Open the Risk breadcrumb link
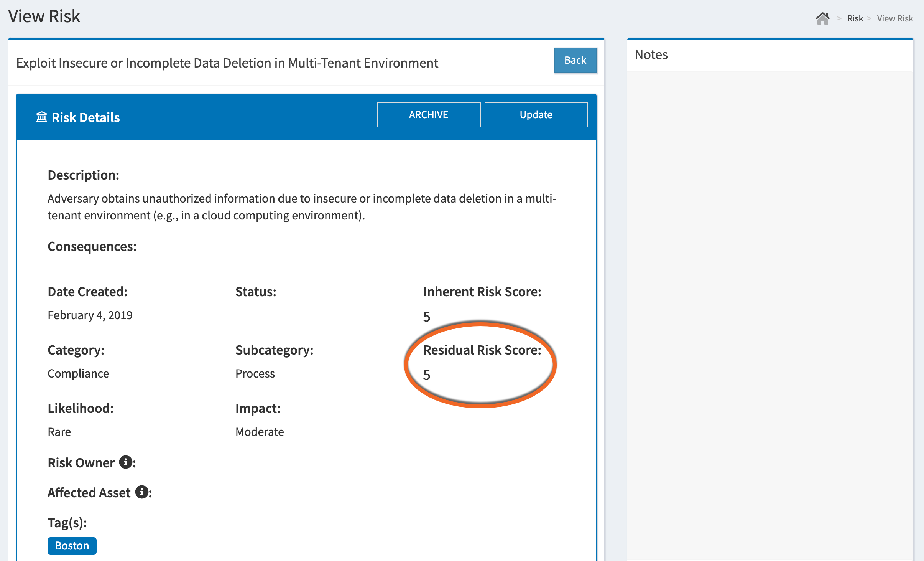Image resolution: width=924 pixels, height=561 pixels. (x=855, y=18)
